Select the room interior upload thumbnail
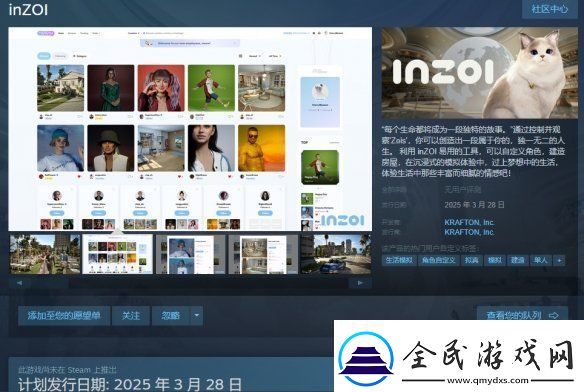This screenshot has width=584, height=392. coord(263,254)
